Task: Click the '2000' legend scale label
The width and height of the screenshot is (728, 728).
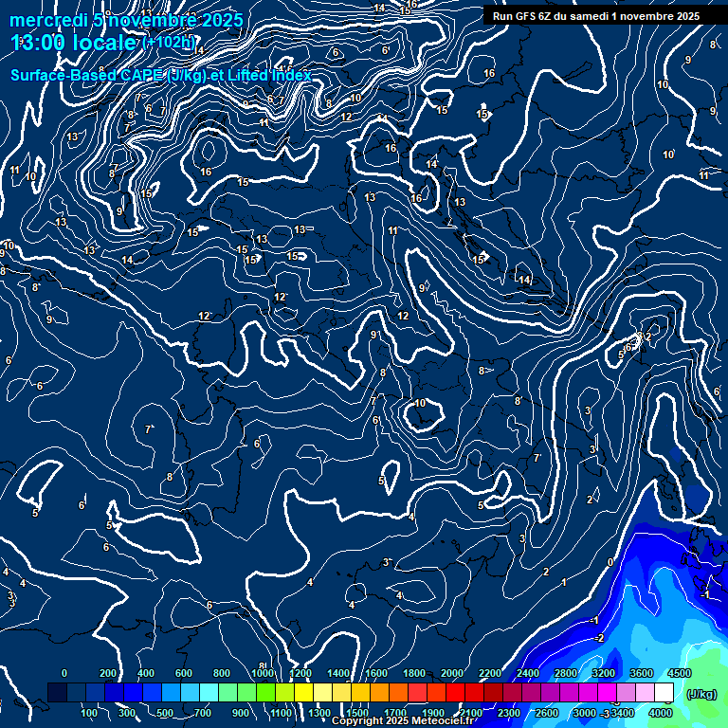Action: (x=452, y=673)
